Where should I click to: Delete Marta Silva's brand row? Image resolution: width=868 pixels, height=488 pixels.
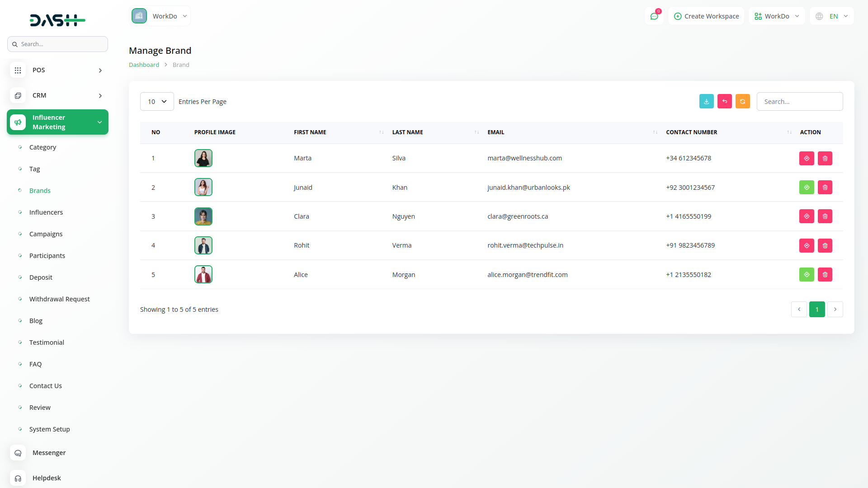click(825, 158)
